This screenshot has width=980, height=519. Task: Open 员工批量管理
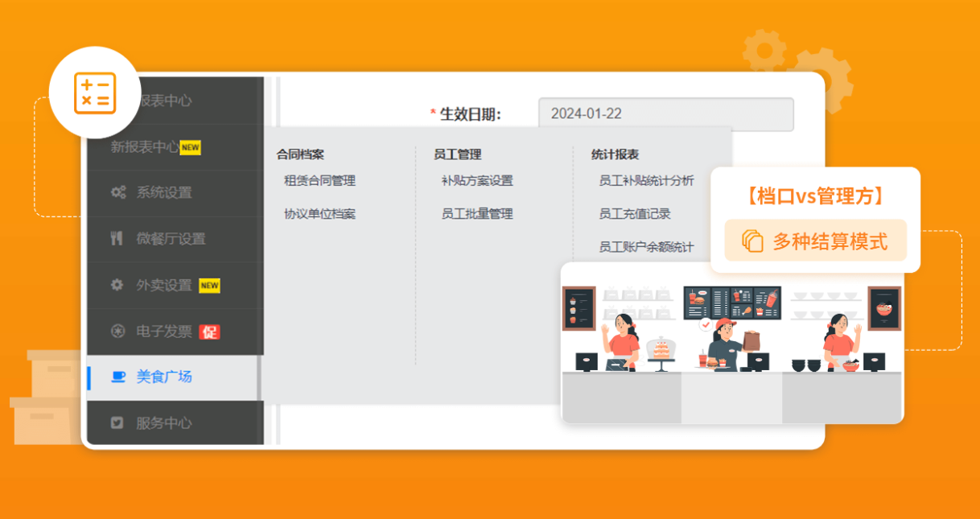point(476,214)
